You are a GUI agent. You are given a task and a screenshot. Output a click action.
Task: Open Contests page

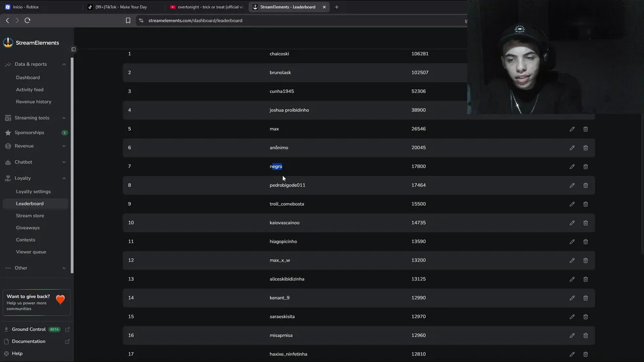[x=26, y=240]
